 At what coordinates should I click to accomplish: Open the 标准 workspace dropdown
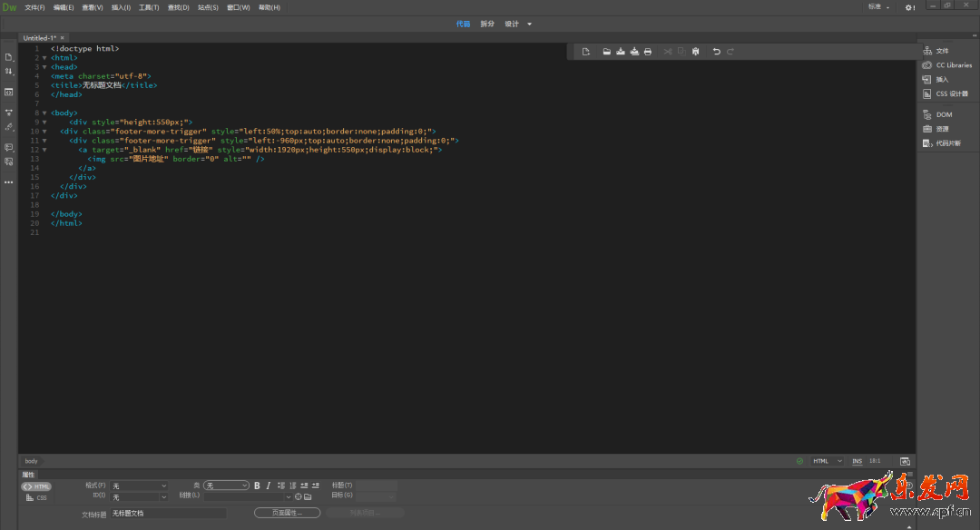878,7
